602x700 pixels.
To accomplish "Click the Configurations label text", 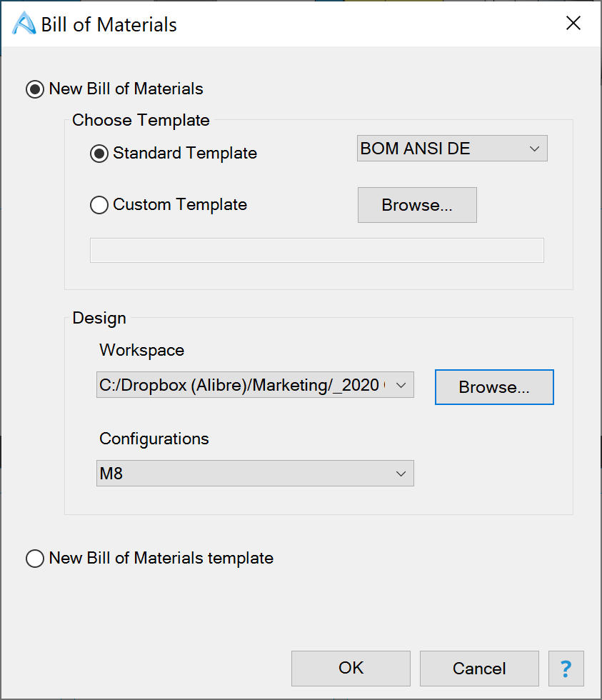I will click(x=154, y=439).
